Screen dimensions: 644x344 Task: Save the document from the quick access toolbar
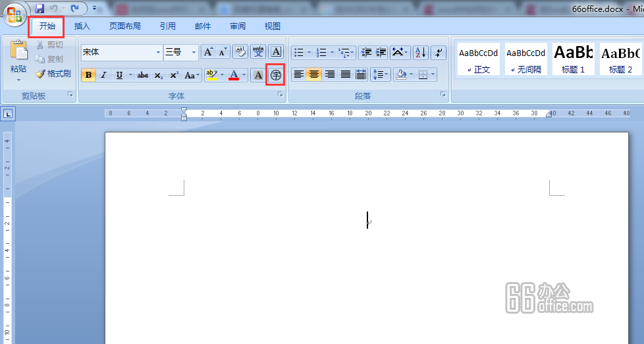coord(40,8)
